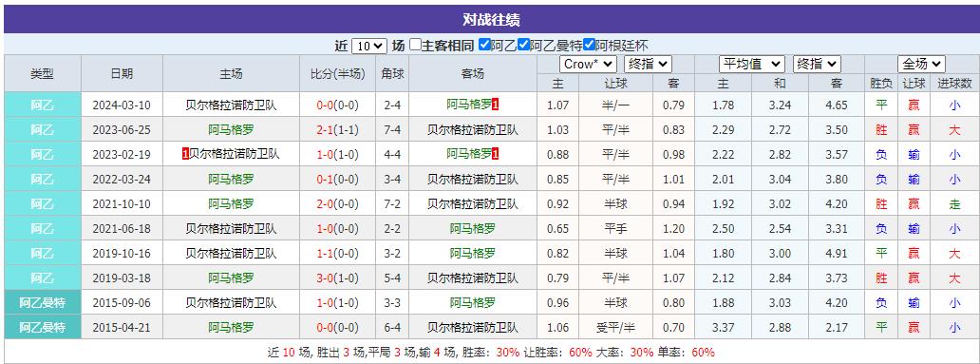Click the 角球 column header

pos(392,74)
